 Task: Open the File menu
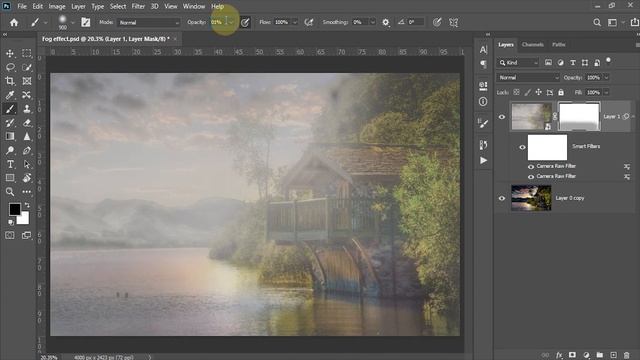22,7
